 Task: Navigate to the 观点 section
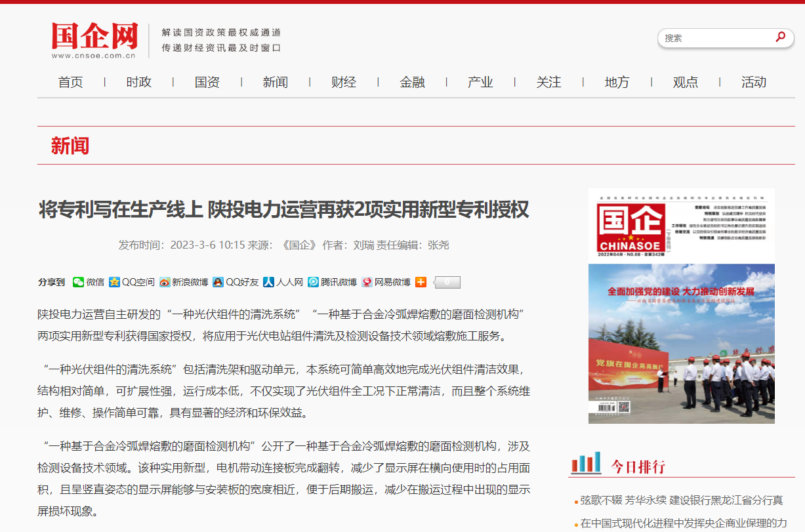(686, 82)
